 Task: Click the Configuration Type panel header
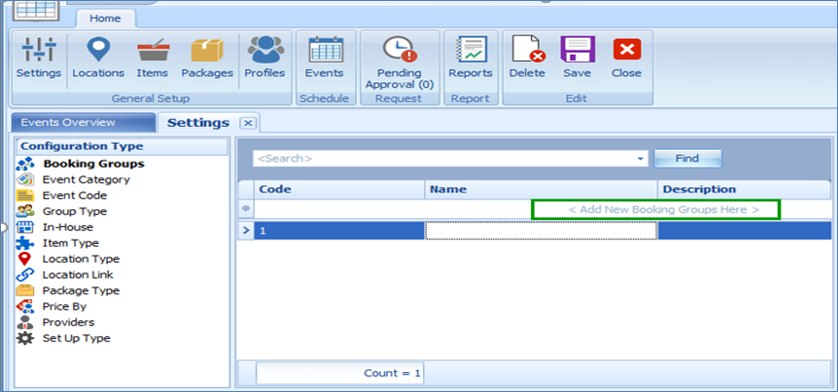pyautogui.click(x=122, y=146)
